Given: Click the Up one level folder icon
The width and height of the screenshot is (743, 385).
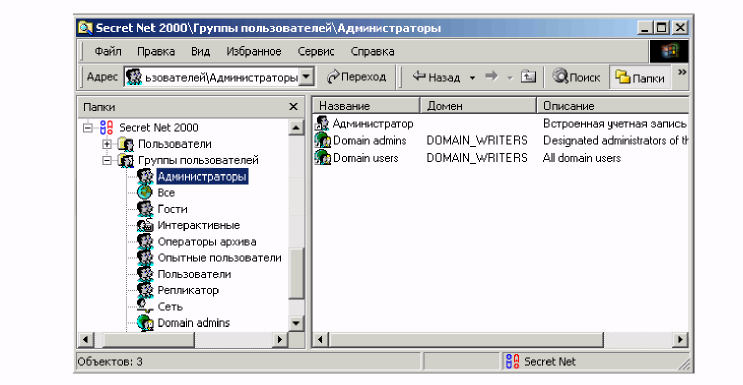Looking at the screenshot, I should 528,76.
